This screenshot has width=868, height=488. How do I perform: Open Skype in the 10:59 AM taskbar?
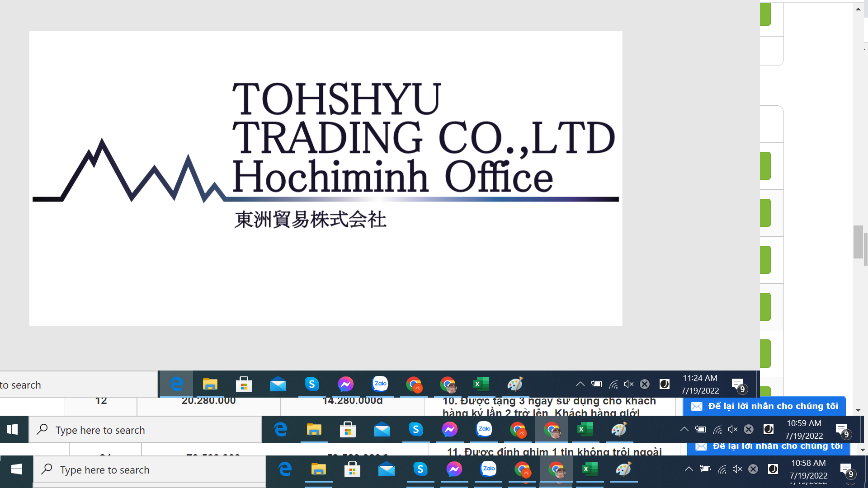pyautogui.click(x=416, y=430)
